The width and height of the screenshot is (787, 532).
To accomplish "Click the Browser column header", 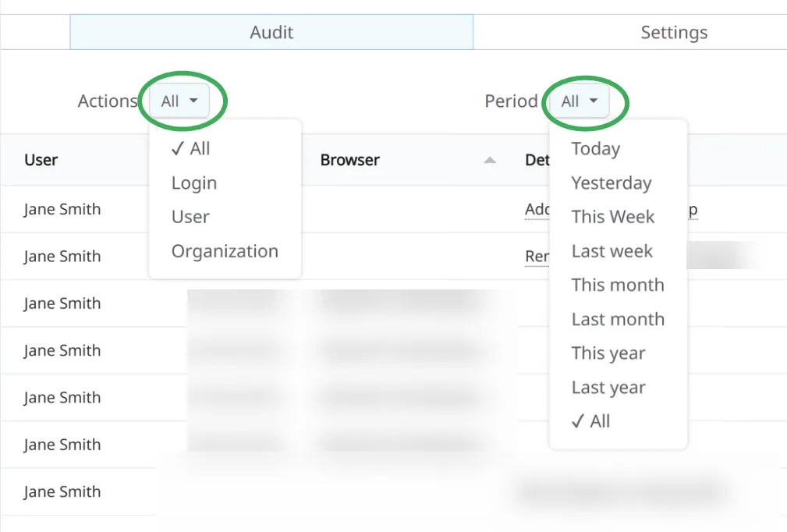I will tap(349, 160).
